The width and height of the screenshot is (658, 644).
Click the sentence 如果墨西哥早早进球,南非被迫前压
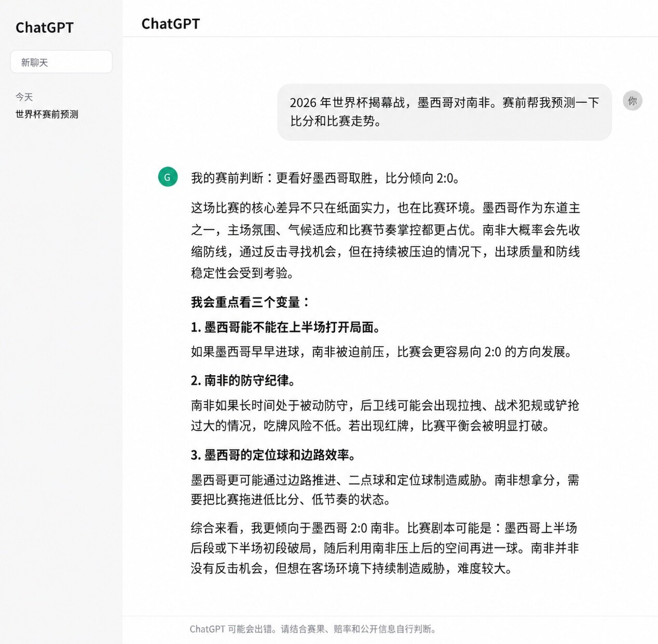pyautogui.click(x=381, y=352)
